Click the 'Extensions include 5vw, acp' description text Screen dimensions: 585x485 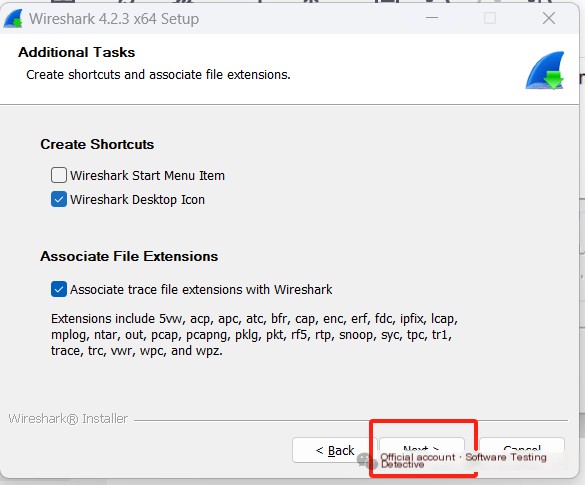tap(254, 335)
